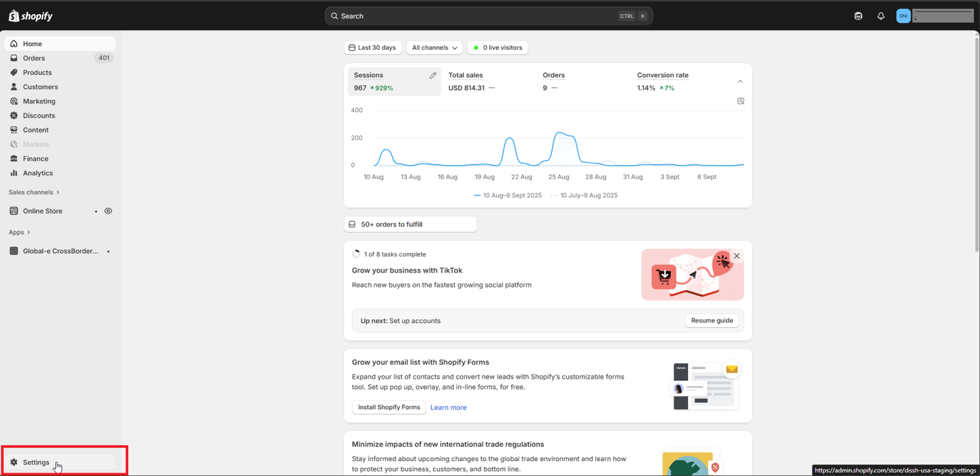Screen dimensions: 980x476
Task: Click the pencil edit icon on Sessions
Action: pos(433,75)
